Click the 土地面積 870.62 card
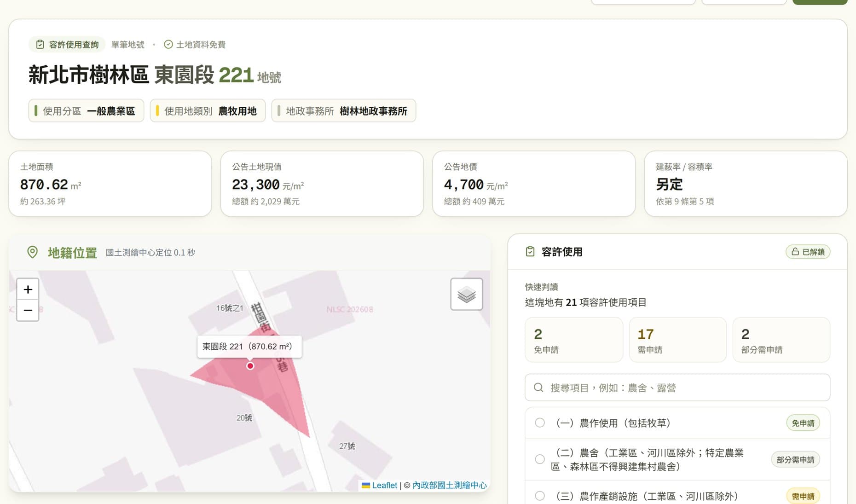Viewport: 856px width, 504px height. [110, 184]
